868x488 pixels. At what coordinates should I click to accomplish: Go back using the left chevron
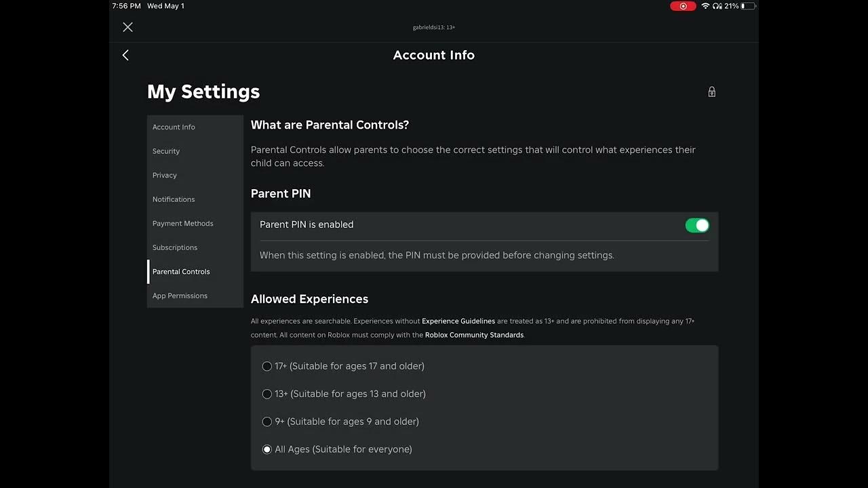(x=125, y=55)
